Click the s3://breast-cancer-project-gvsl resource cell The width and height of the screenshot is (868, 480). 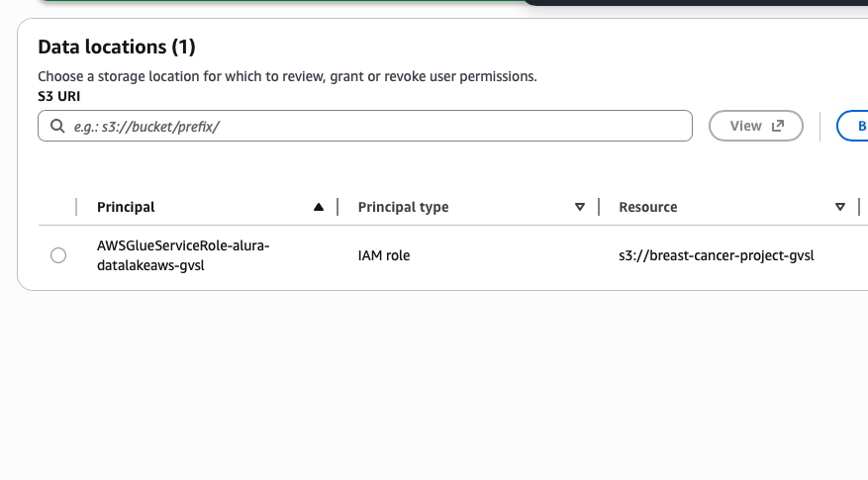click(x=716, y=255)
